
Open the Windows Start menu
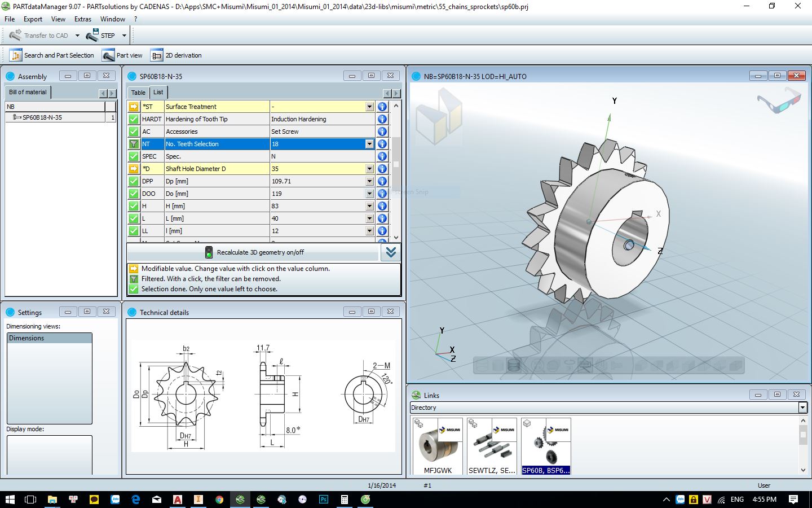[x=10, y=500]
